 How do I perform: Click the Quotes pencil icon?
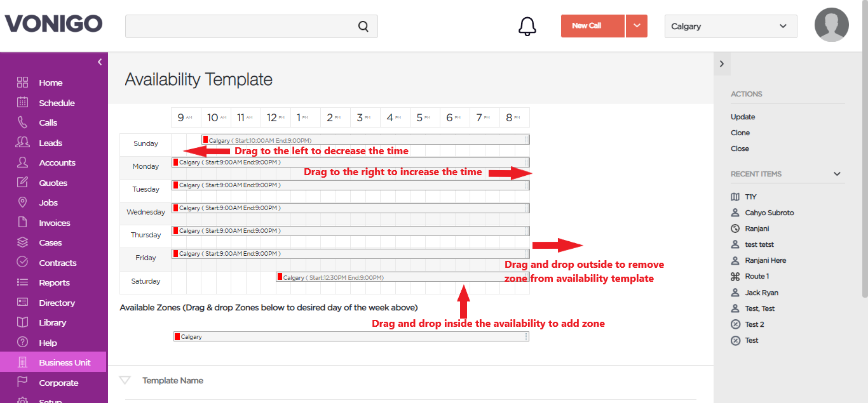click(23, 182)
